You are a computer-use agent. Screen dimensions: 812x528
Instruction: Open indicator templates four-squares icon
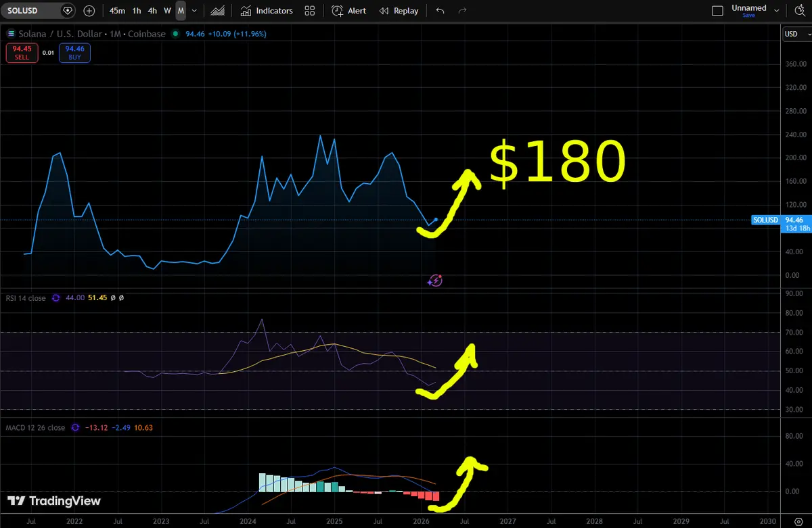[310, 11]
